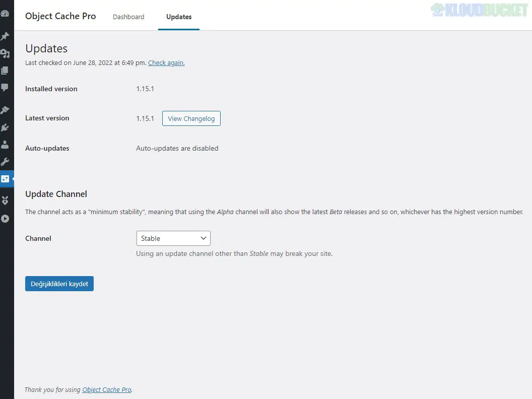Click 'Auto-updates are disabled' text
Image resolution: width=532 pixels, height=399 pixels.
pyautogui.click(x=177, y=148)
